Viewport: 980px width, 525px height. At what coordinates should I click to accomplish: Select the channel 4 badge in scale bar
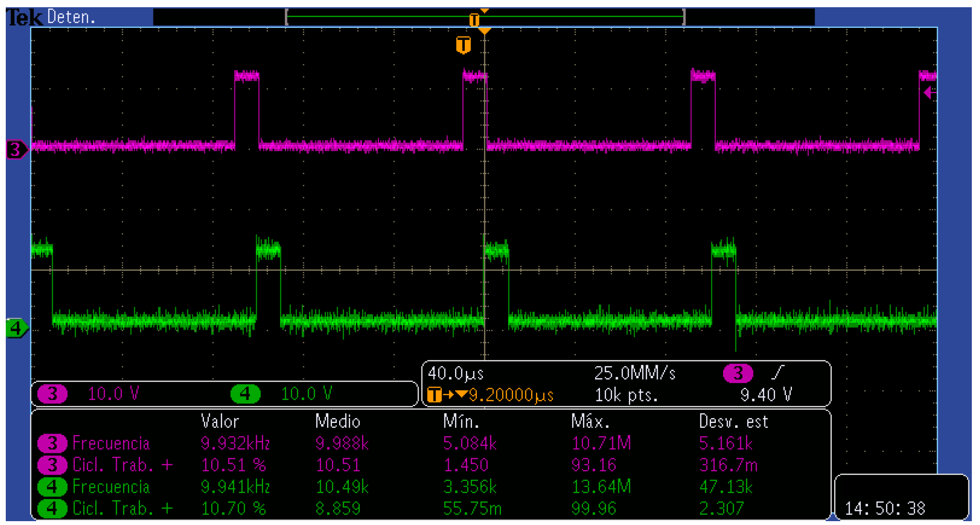pyautogui.click(x=246, y=394)
